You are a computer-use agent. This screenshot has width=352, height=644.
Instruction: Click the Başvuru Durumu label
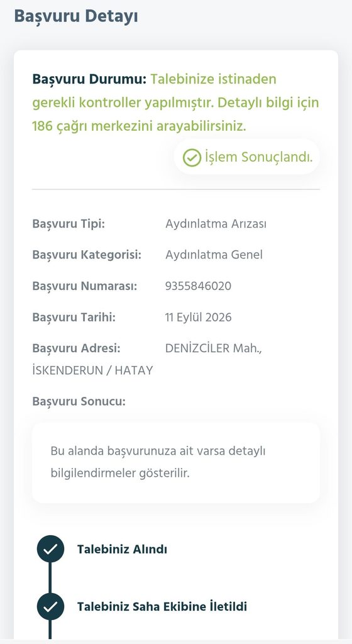89,79
